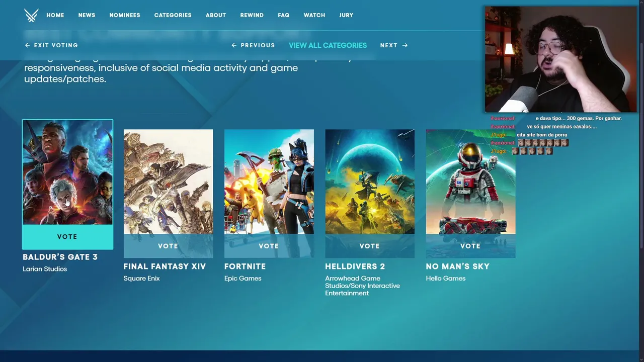
Task: Select No Man's Sky cover art
Action: [x=470, y=182]
